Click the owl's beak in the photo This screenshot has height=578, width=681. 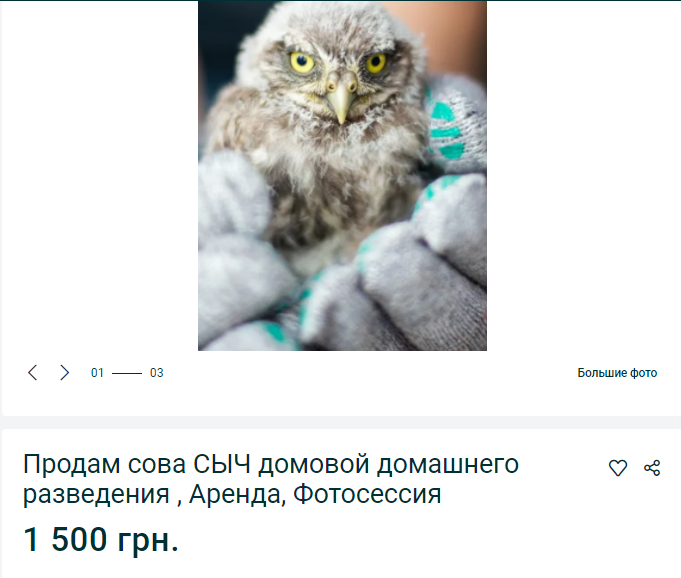341,99
